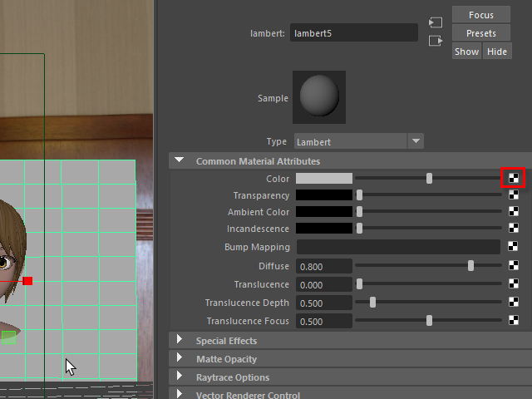This screenshot has height=399, width=532.
Task: Open the material Type dropdown
Action: coord(416,141)
